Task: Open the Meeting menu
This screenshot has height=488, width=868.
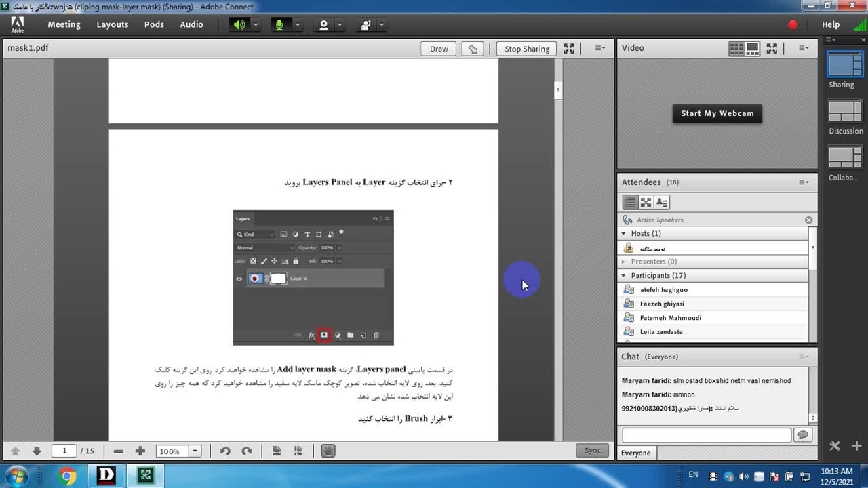Action: (x=64, y=24)
